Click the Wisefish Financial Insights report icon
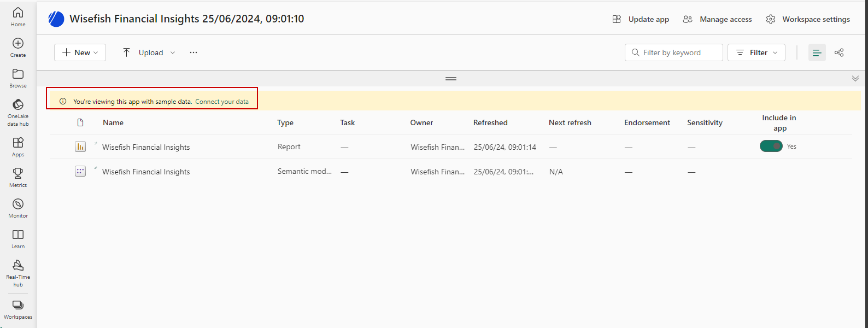 (x=80, y=147)
